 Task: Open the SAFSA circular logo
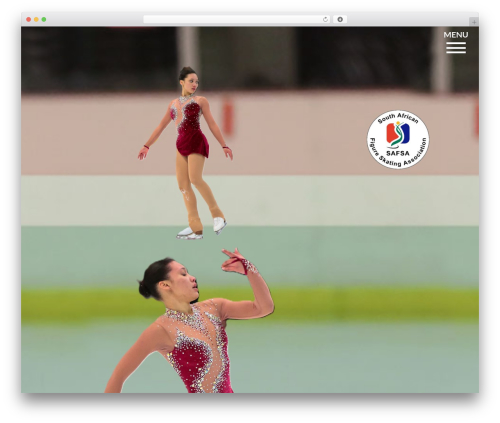(398, 140)
